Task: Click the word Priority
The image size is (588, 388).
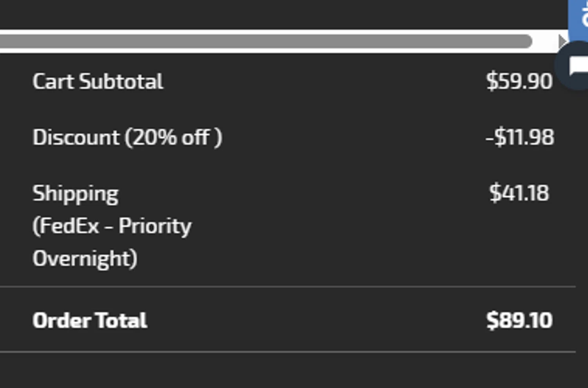Action: 155,226
